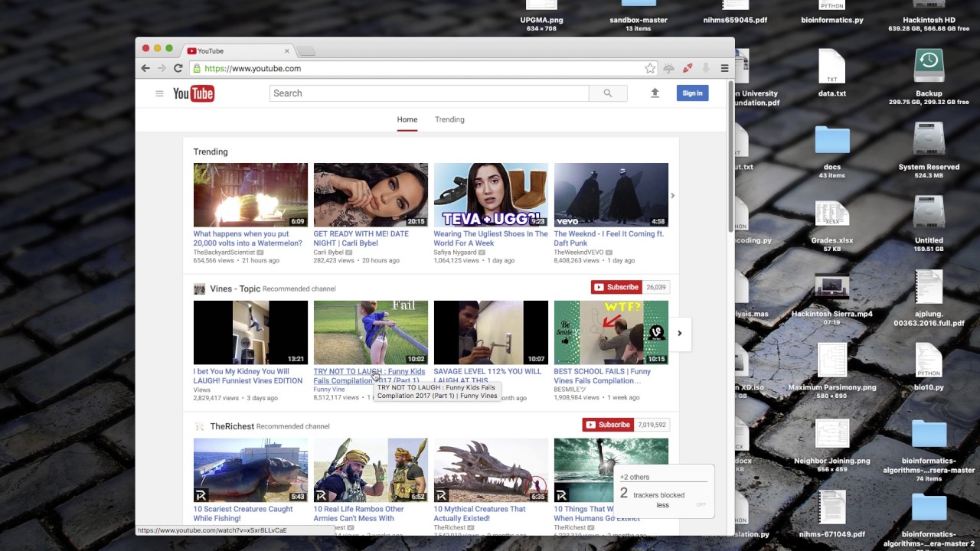Open the watermelon video thumbnail

coord(250,194)
